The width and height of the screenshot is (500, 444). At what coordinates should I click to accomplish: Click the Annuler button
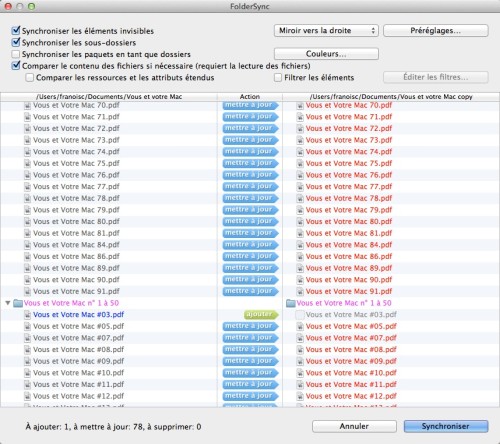354,426
